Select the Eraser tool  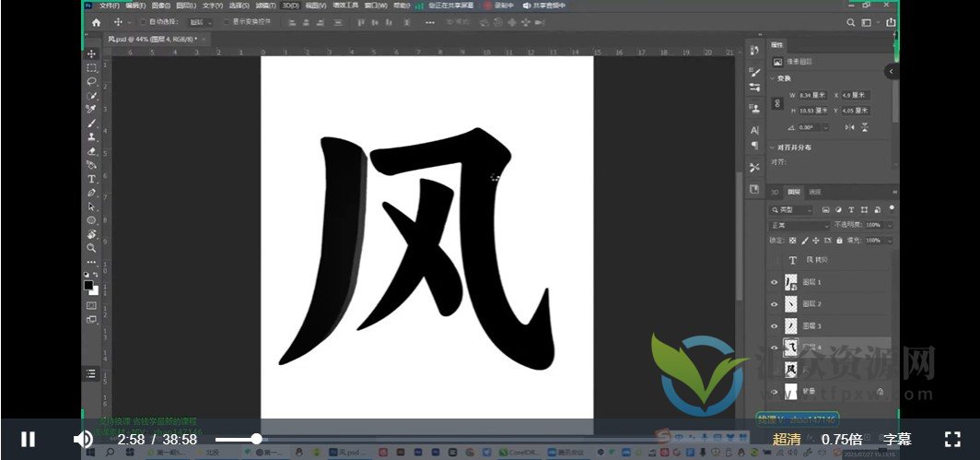click(x=91, y=151)
